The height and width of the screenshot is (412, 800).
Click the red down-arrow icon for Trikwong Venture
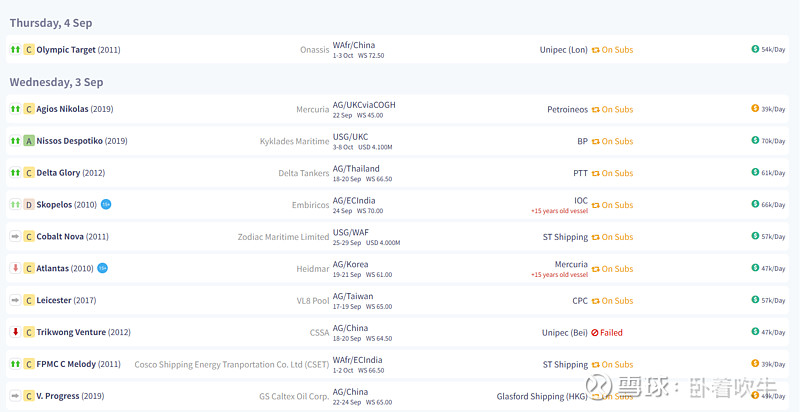point(15,332)
